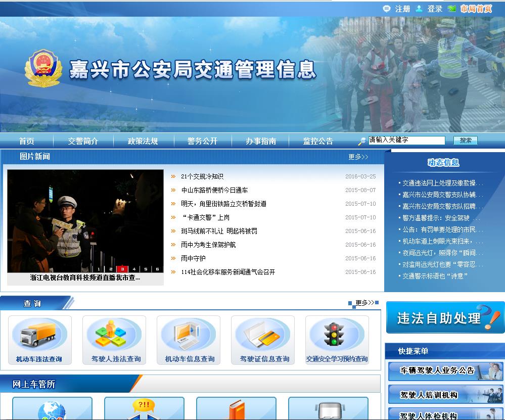This screenshot has width=505, height=420.
Task: Click the 注册 link
Action: point(402,9)
